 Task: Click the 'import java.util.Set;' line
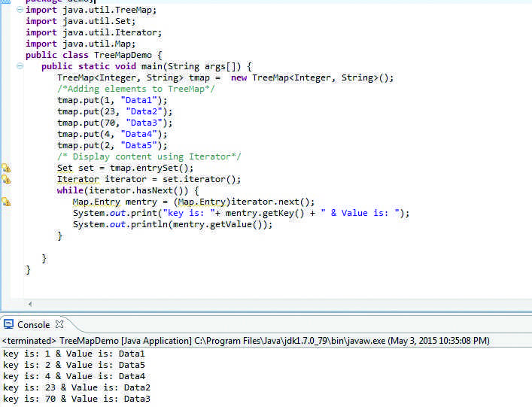click(81, 21)
